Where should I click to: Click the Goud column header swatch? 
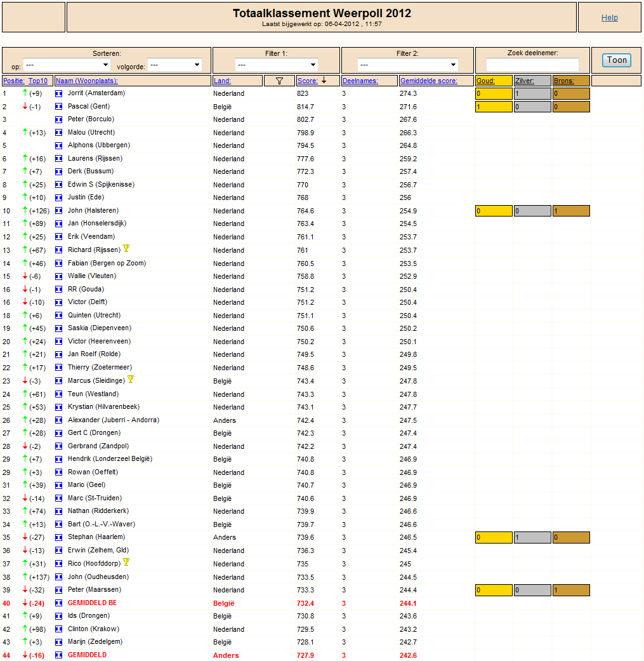click(494, 81)
